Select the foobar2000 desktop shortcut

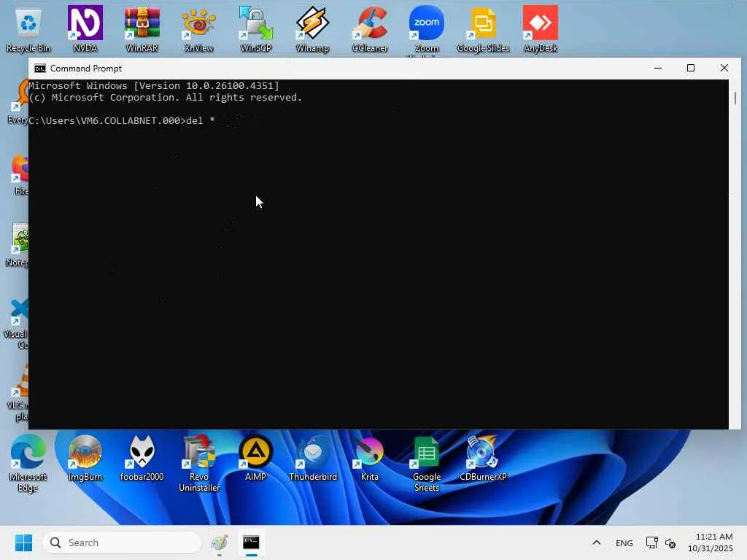[142, 458]
